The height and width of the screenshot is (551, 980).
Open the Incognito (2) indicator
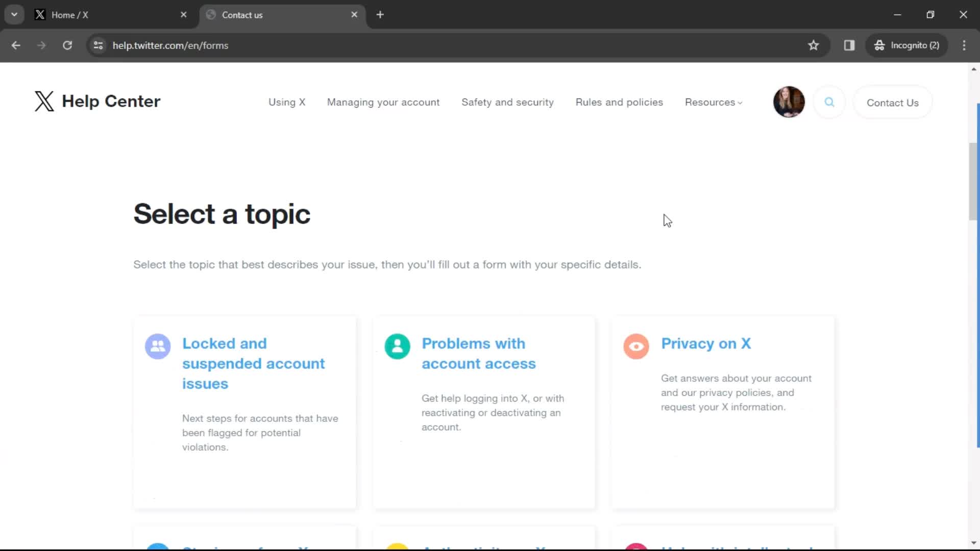tap(907, 45)
